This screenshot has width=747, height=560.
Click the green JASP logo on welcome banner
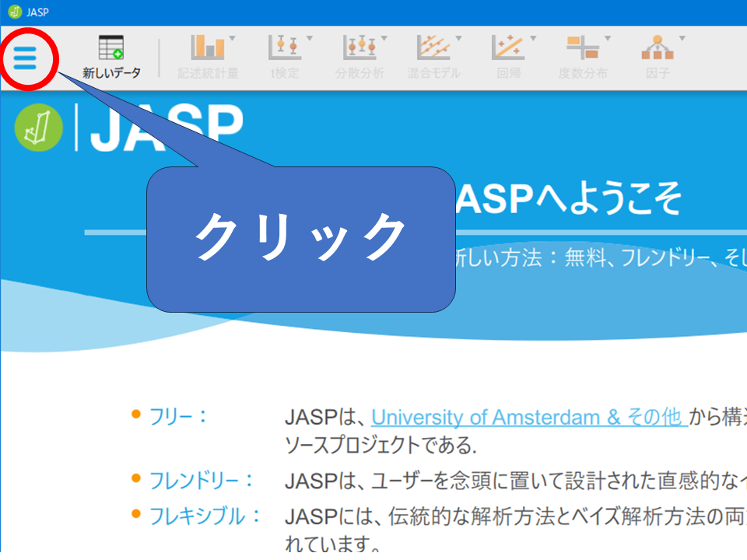38,128
